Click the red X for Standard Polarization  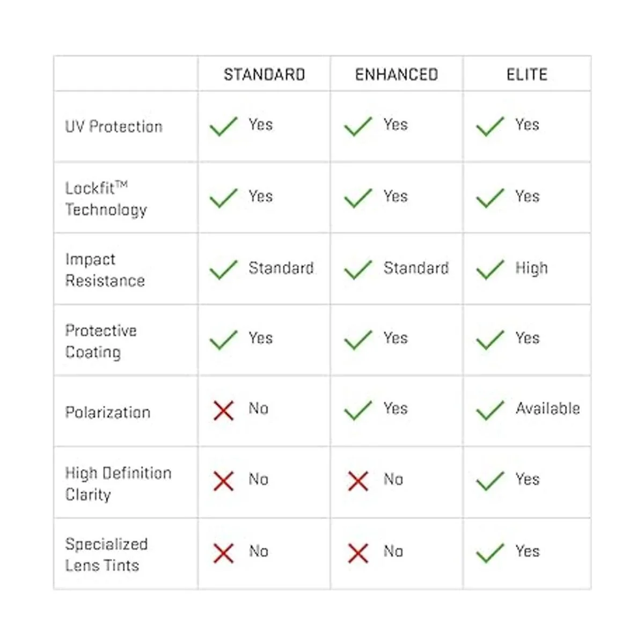(x=223, y=411)
